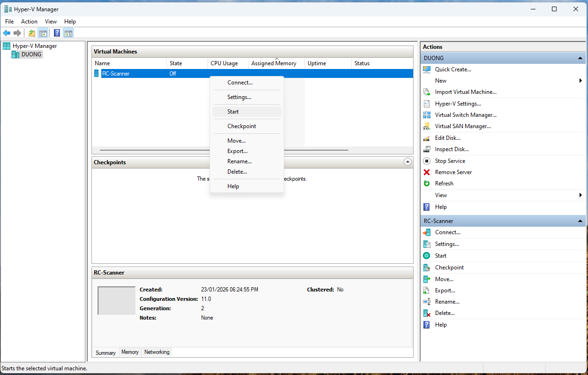Click Export icon in Actions pane
588x375 pixels.
[427, 291]
